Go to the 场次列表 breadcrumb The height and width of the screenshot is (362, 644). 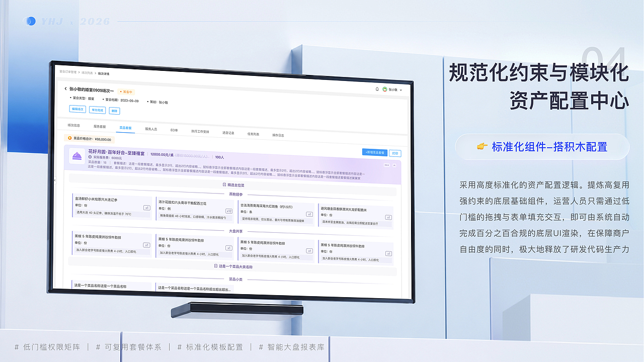coord(87,73)
